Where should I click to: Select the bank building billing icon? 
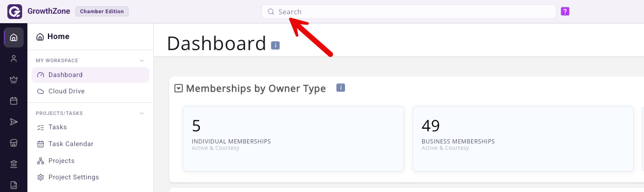14,164
